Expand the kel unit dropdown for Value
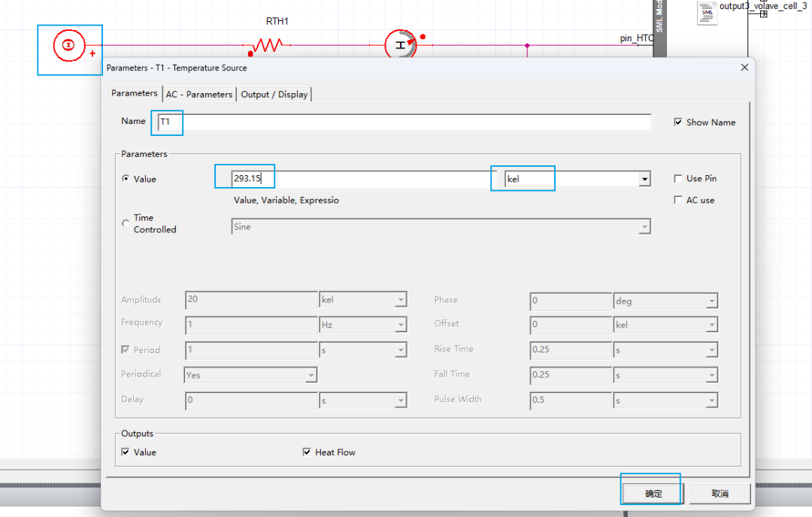812x517 pixels. [x=644, y=180]
